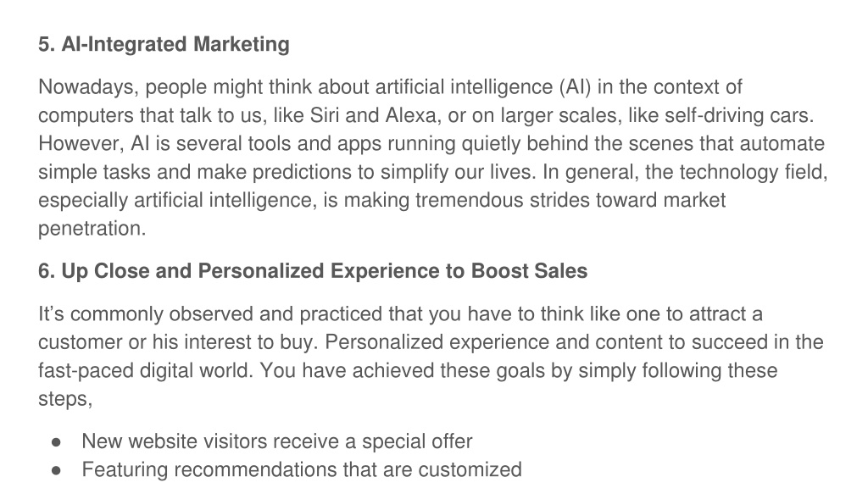Screen dimensions: 868x488
Task: Click the word 'steps,' before the bullet list
Action: click(65, 399)
